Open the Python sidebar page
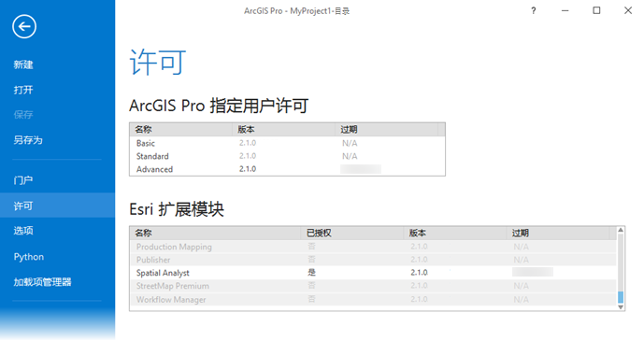The image size is (644, 341). coord(29,257)
